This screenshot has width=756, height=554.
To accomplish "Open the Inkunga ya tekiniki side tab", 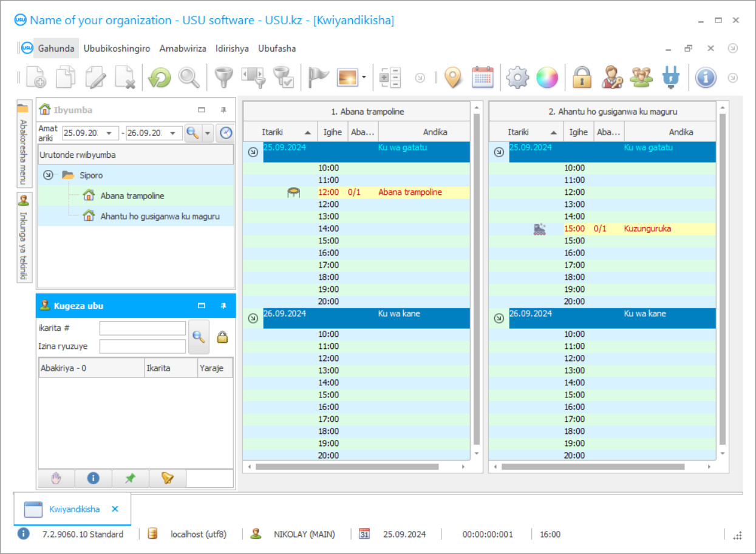I will pyautogui.click(x=24, y=237).
